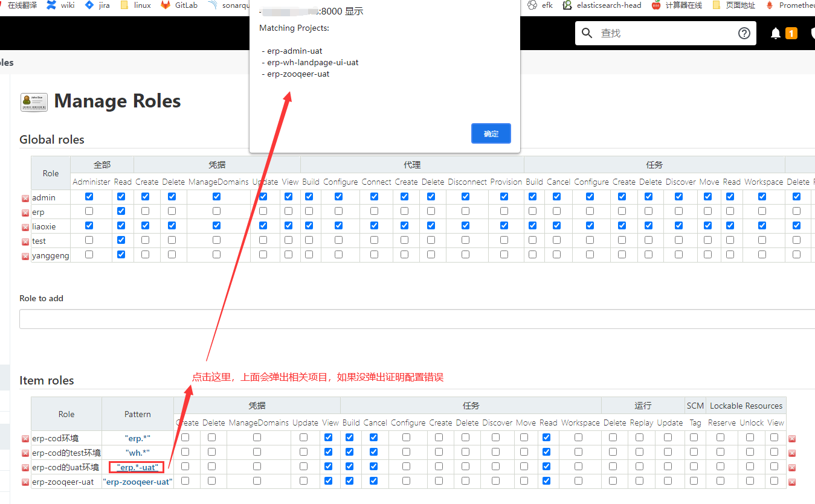The image size is (815, 504).
Task: Click the liaoxie role name cell
Action: 43,227
